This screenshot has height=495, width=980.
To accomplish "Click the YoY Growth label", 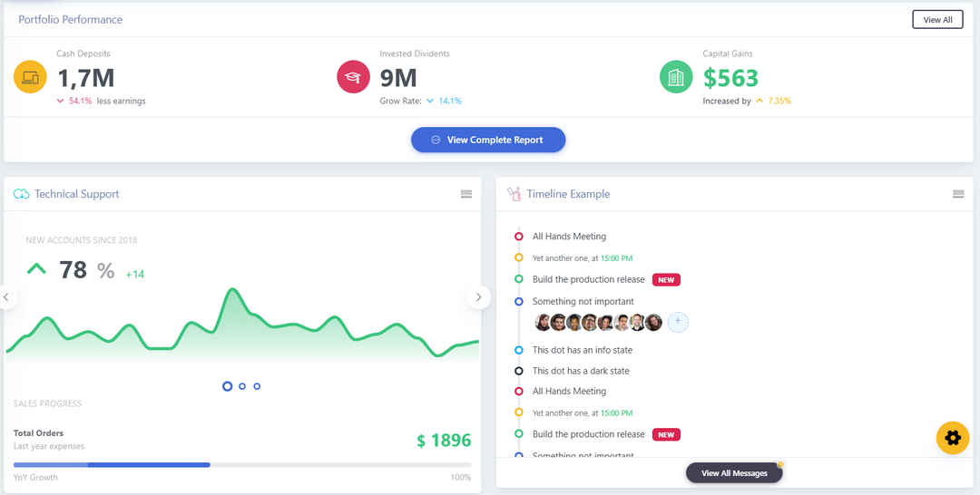I will click(x=35, y=478).
